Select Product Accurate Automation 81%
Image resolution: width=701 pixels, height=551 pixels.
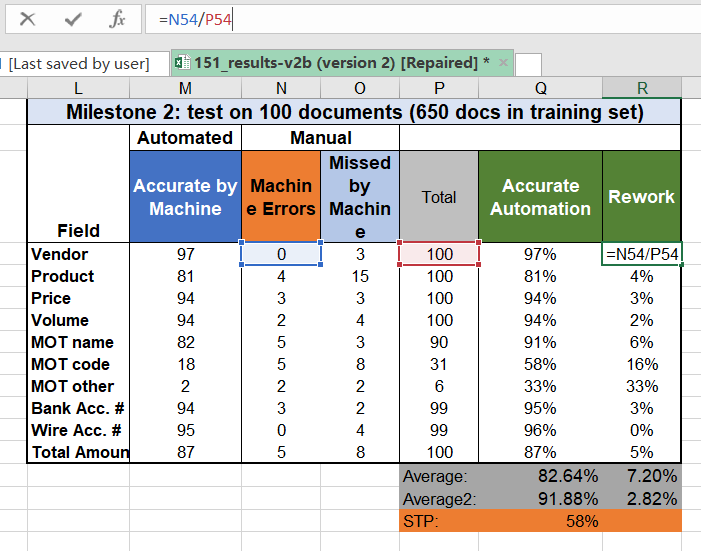541,276
